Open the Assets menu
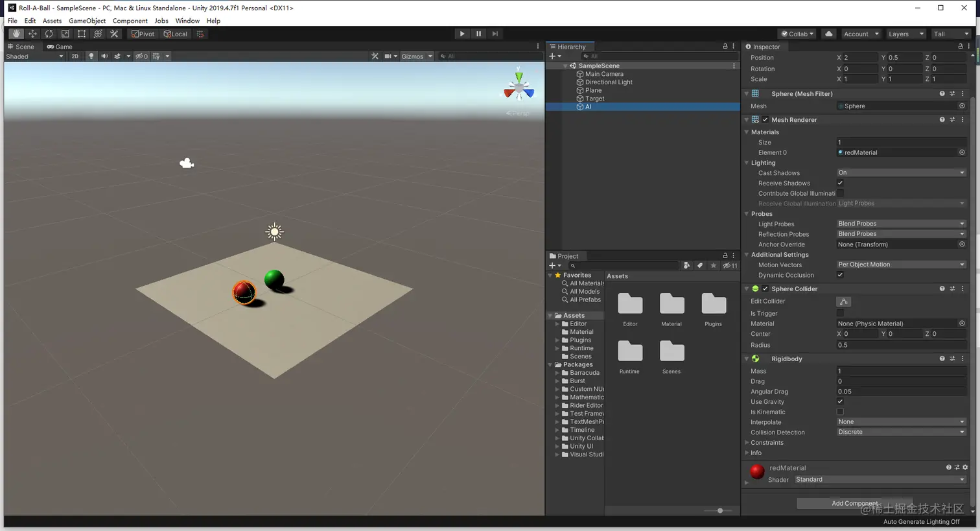Image resolution: width=980 pixels, height=531 pixels. click(52, 21)
